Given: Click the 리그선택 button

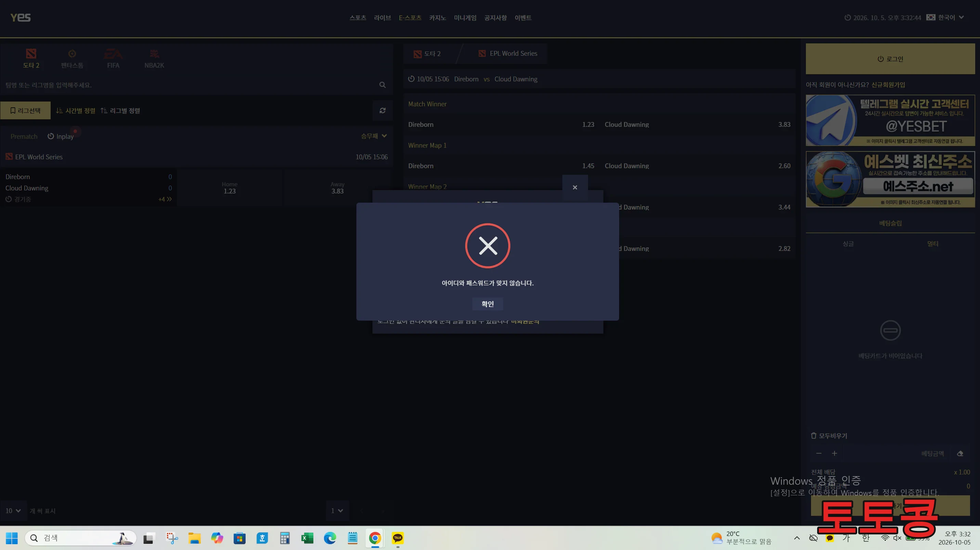Looking at the screenshot, I should (x=26, y=111).
